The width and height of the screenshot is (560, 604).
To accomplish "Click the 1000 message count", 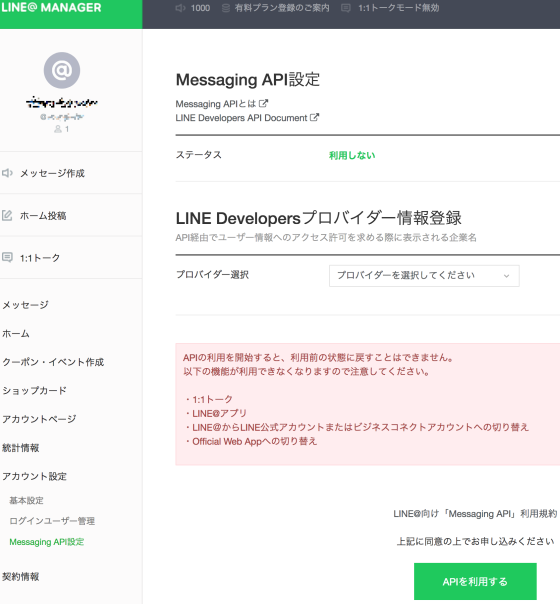I will pyautogui.click(x=200, y=8).
